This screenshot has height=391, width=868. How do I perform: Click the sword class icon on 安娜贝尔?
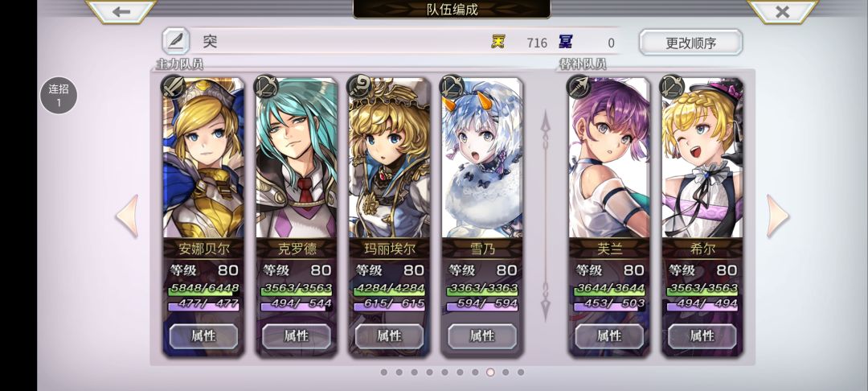pos(173,87)
